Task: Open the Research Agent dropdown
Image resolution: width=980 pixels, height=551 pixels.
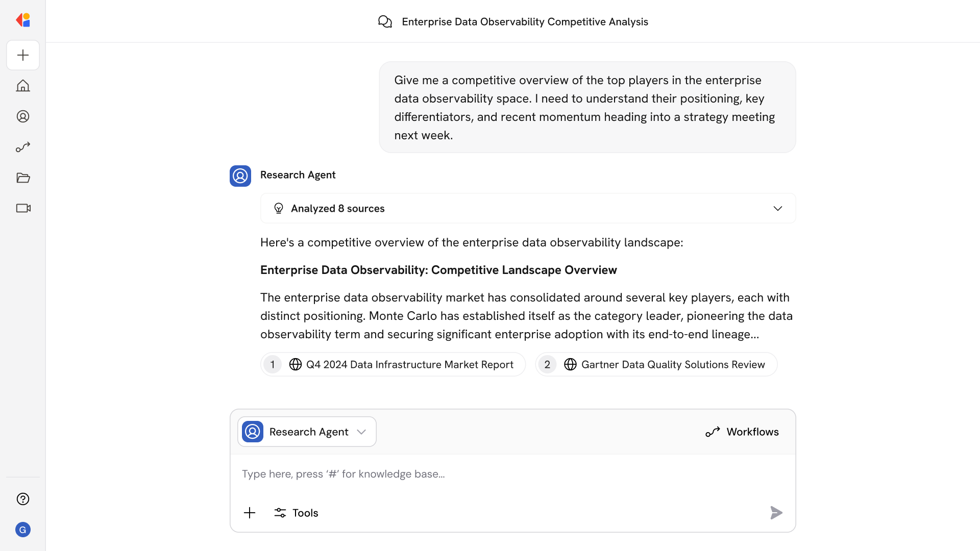Action: point(306,432)
